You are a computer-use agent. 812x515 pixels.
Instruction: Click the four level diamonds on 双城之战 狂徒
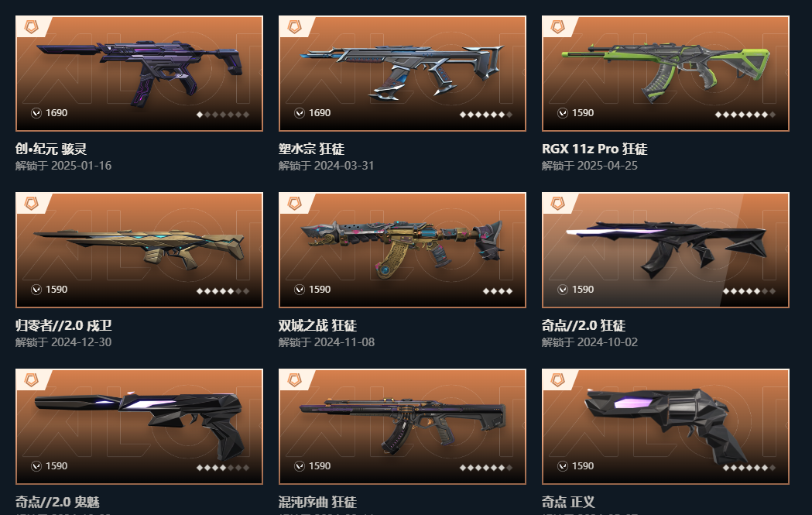tap(498, 291)
